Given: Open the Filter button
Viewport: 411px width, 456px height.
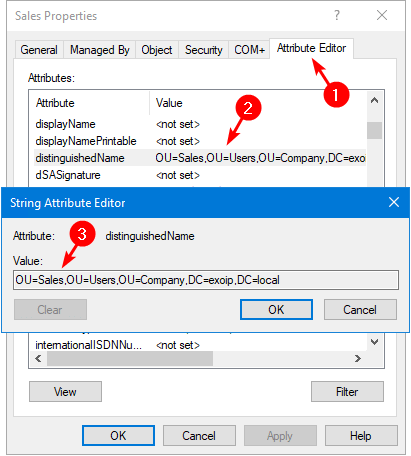Looking at the screenshot, I should tap(347, 392).
